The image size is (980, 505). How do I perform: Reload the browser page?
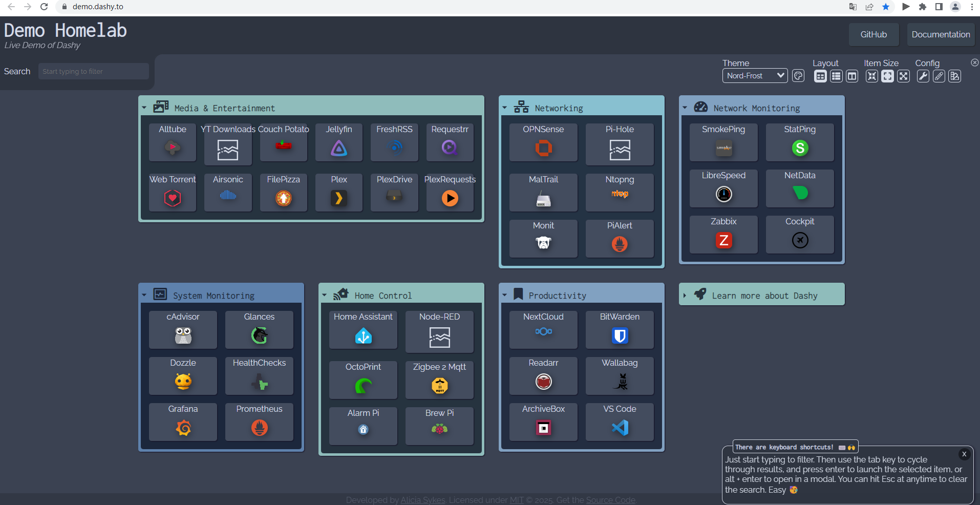(x=44, y=7)
